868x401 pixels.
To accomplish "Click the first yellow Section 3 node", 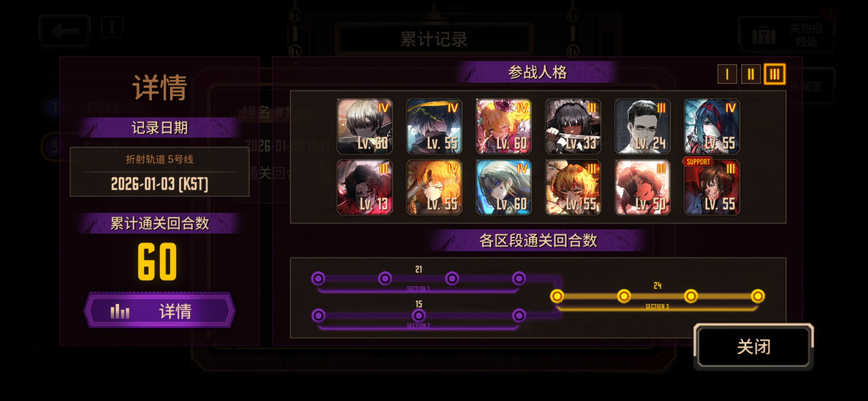I will pos(557,296).
